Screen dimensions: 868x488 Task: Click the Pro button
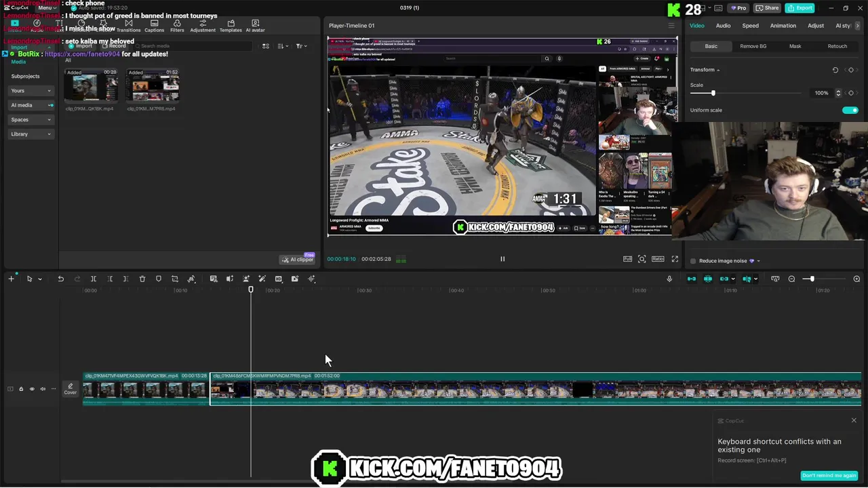[738, 8]
